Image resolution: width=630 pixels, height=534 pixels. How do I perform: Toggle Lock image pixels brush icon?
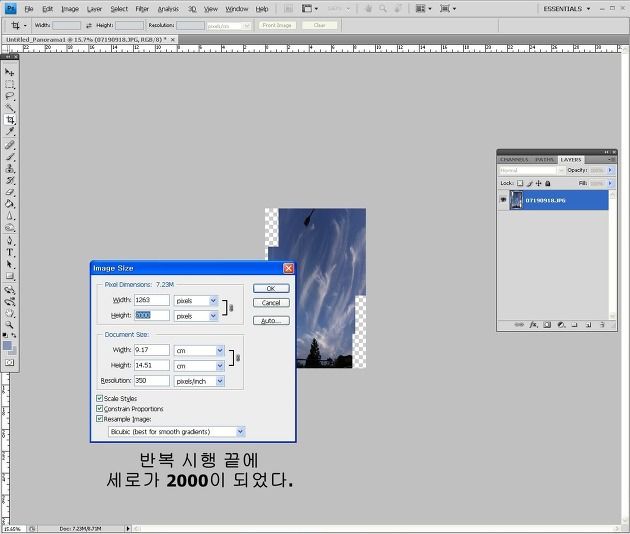click(529, 183)
